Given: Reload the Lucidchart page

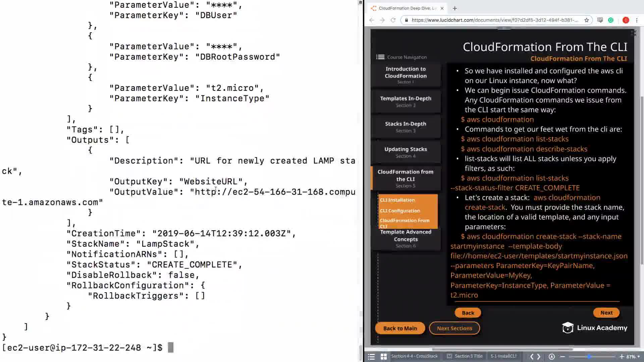Looking at the screenshot, I should [x=393, y=20].
